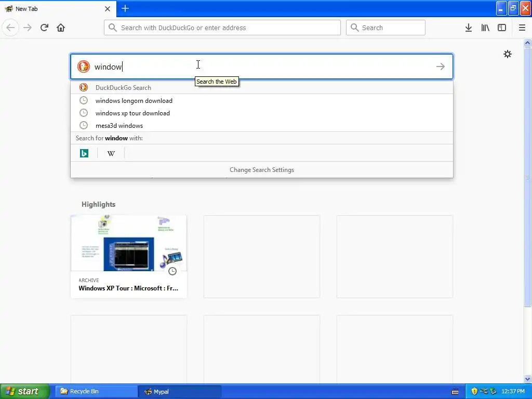This screenshot has height=399, width=532.
Task: Search window with Bing engine icon
Action: [84, 153]
